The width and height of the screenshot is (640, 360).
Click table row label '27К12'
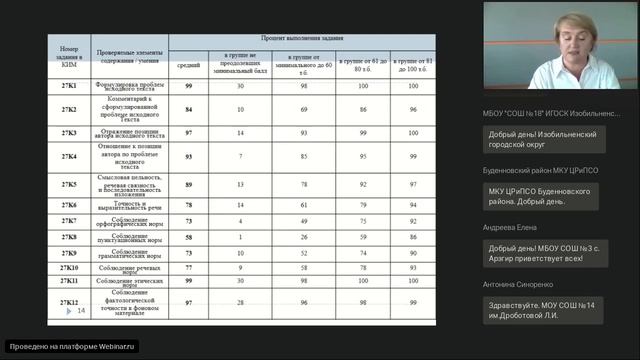[69, 302]
